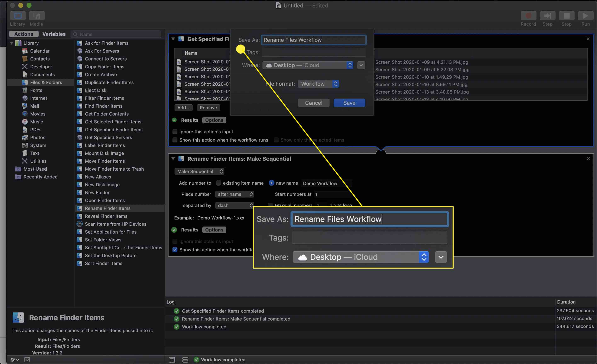
Task: Toggle the Library panel toolbar icon
Action: [18, 16]
